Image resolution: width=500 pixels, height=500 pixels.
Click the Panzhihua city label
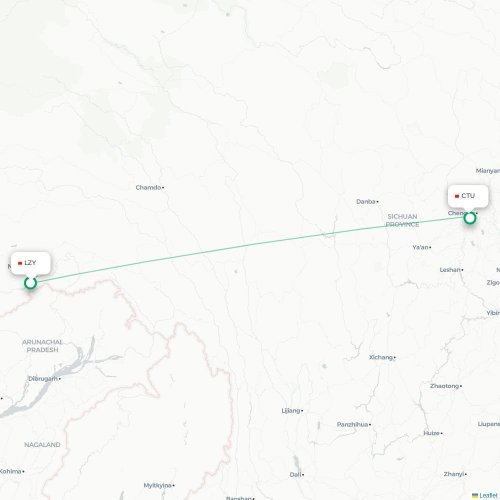352,424
